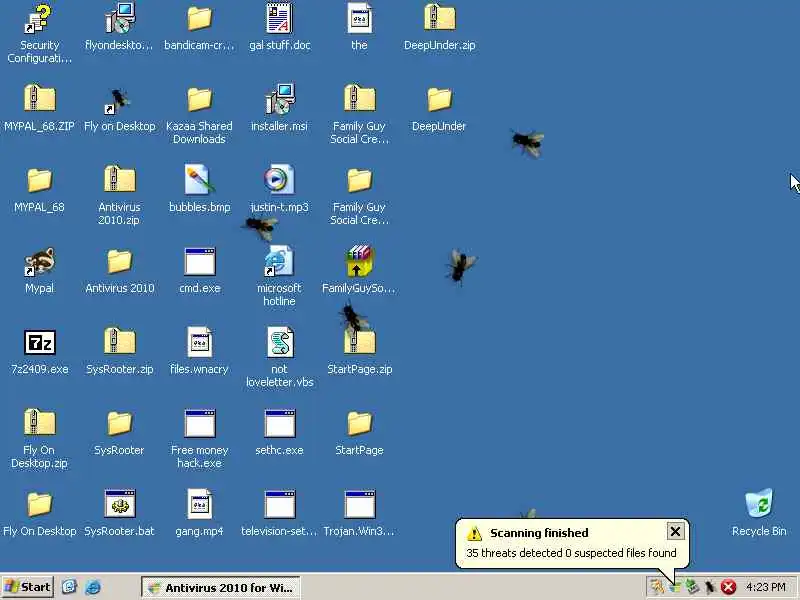This screenshot has height=600, width=800.
Task: Click the 4:23 PM system clock
Action: (x=765, y=588)
